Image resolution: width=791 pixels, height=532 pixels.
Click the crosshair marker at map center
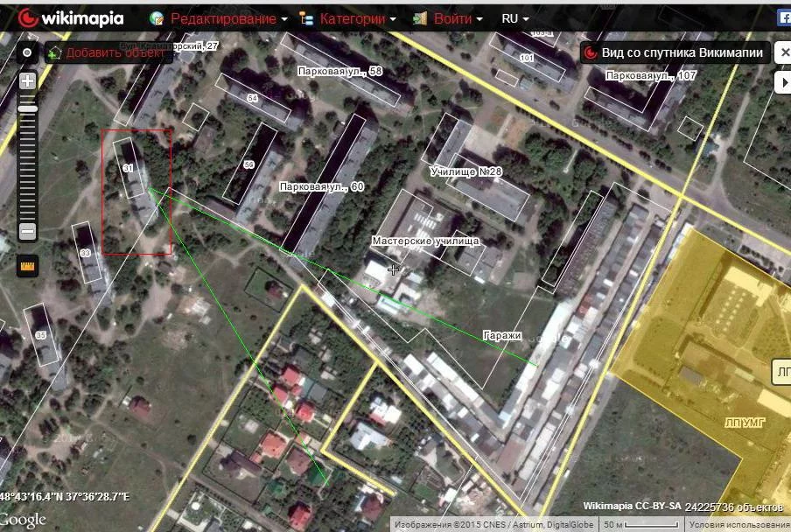393,269
